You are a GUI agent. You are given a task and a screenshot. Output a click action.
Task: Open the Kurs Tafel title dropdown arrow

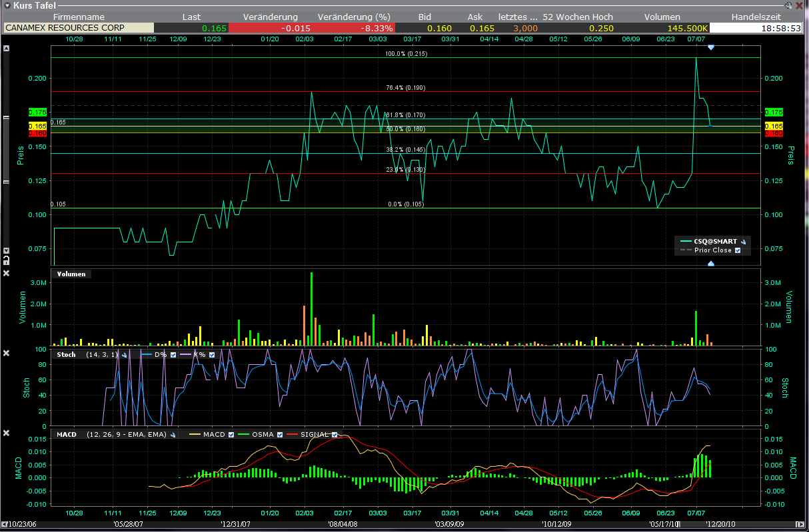coord(7,5)
